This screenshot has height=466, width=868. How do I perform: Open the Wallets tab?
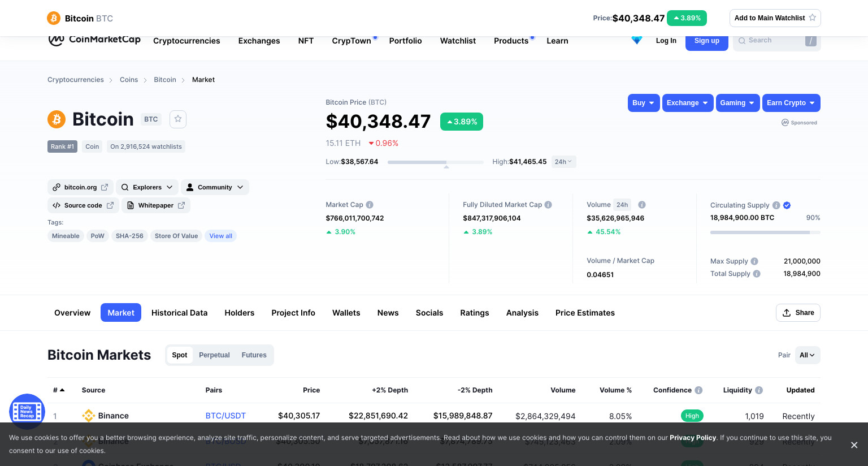coord(346,313)
